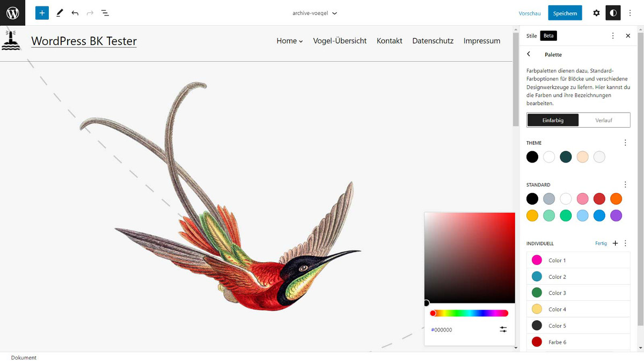This screenshot has height=362, width=644.
Task: Select the standard yellow-amber swatch
Action: coord(532,216)
